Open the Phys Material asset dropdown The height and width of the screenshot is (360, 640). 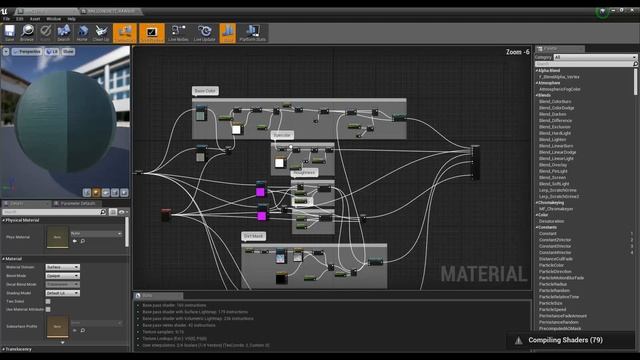(x=96, y=233)
